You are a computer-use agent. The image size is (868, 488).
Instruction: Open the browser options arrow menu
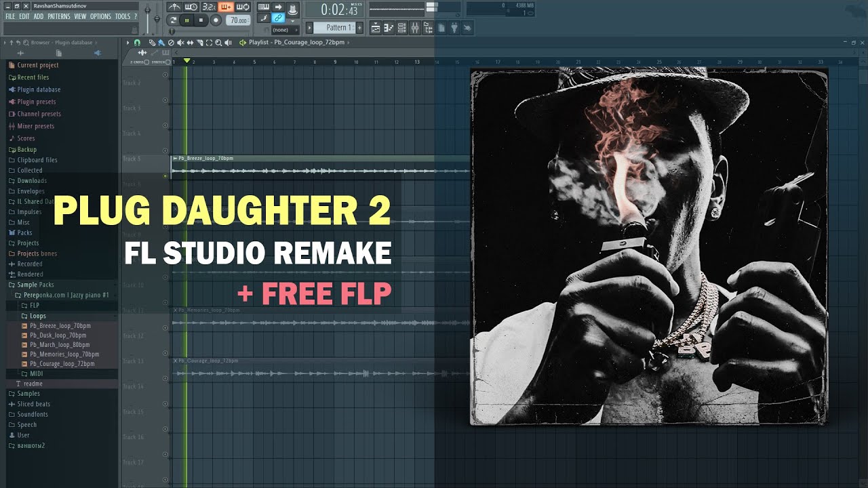tap(5, 42)
